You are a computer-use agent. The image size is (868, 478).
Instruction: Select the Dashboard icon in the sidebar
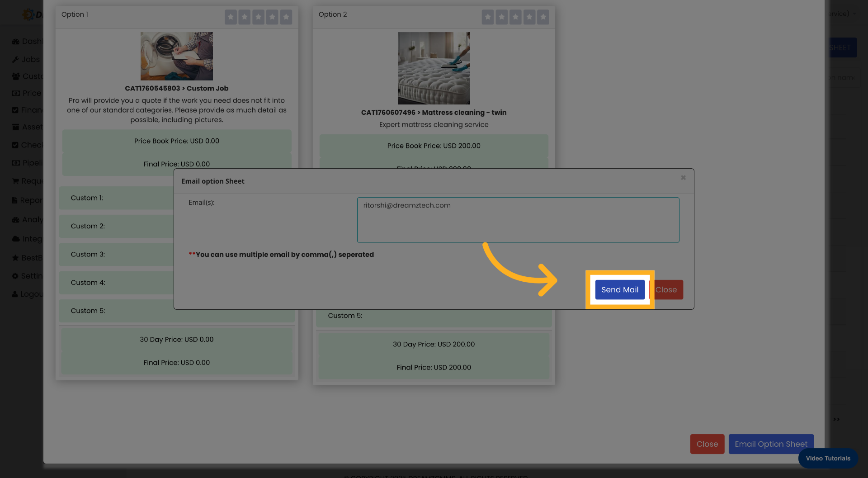click(16, 41)
